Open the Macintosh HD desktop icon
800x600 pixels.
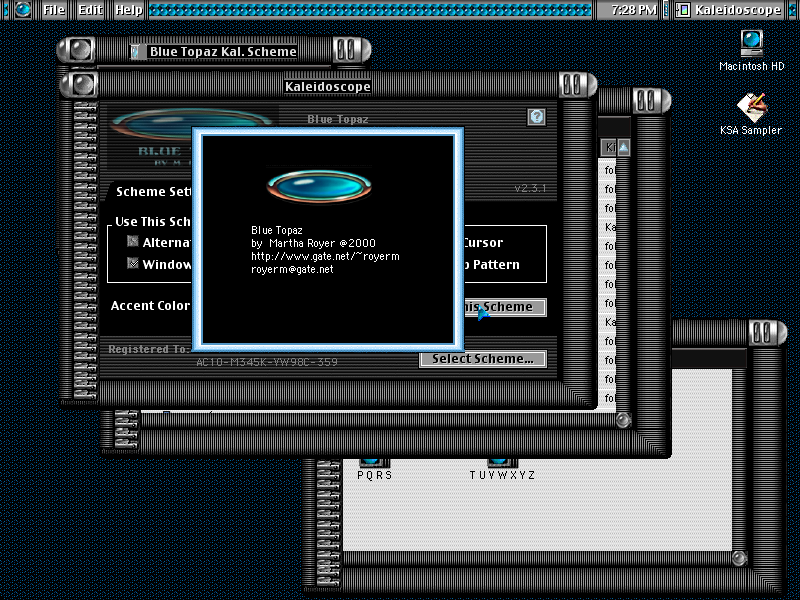[x=752, y=43]
